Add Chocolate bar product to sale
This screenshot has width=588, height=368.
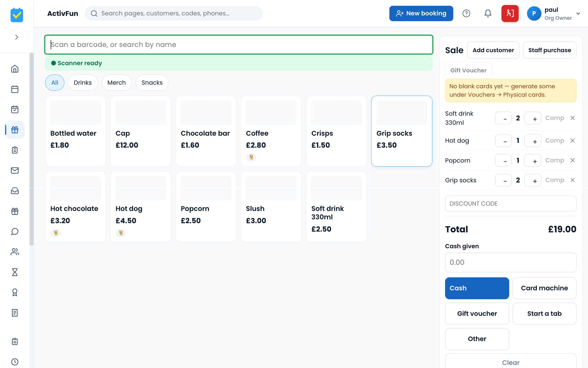coord(206,131)
